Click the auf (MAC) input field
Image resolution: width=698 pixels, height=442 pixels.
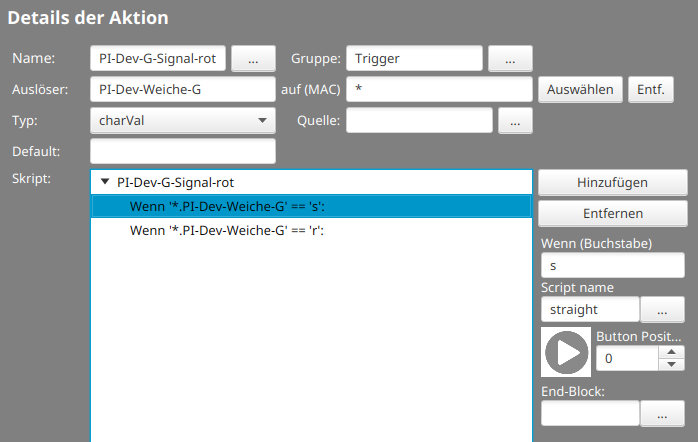[x=438, y=90]
